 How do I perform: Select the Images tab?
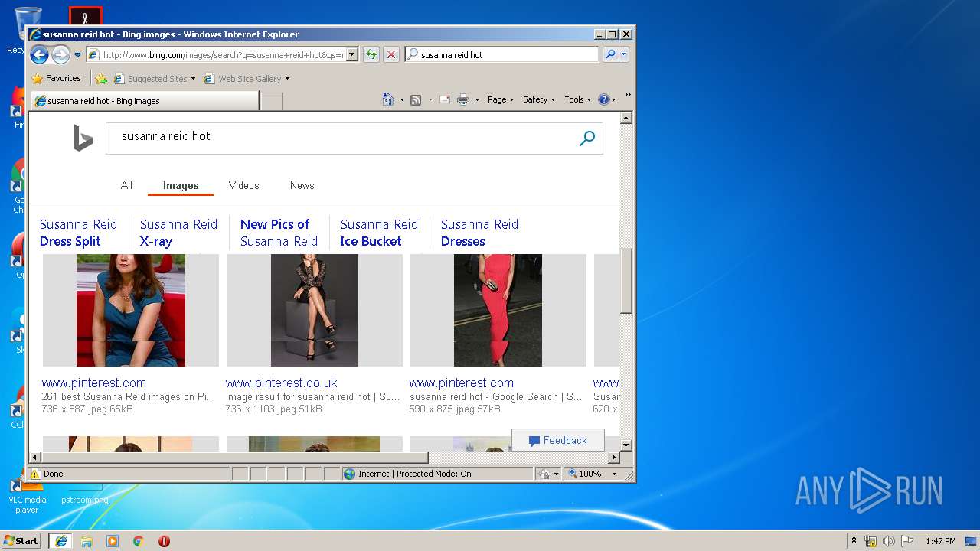(181, 185)
